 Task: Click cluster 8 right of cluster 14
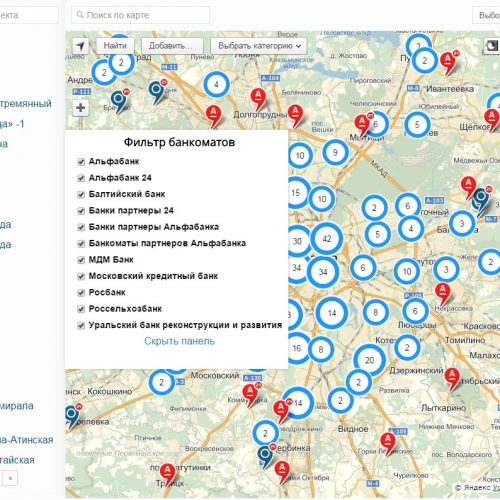(376, 312)
